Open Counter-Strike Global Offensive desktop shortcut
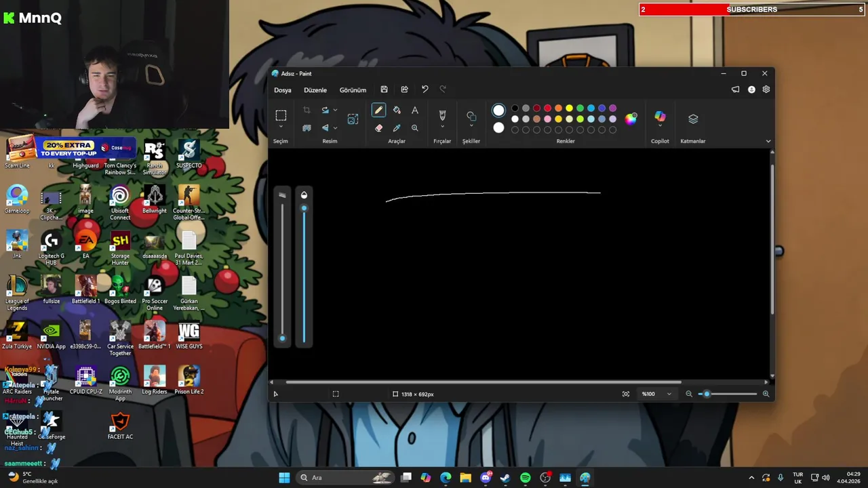The image size is (868, 488). (189, 203)
